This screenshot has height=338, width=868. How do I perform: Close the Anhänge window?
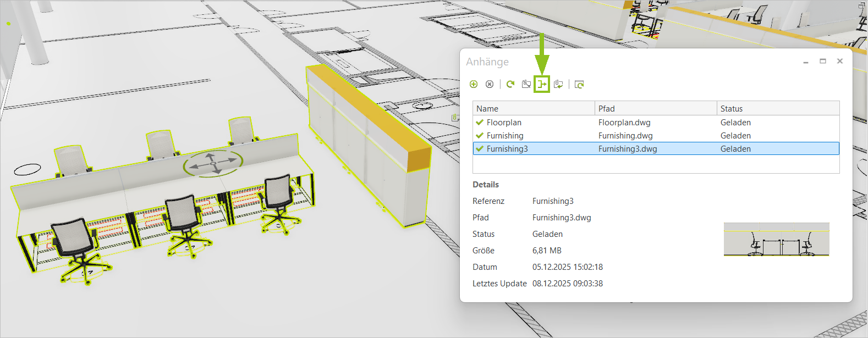tap(840, 61)
